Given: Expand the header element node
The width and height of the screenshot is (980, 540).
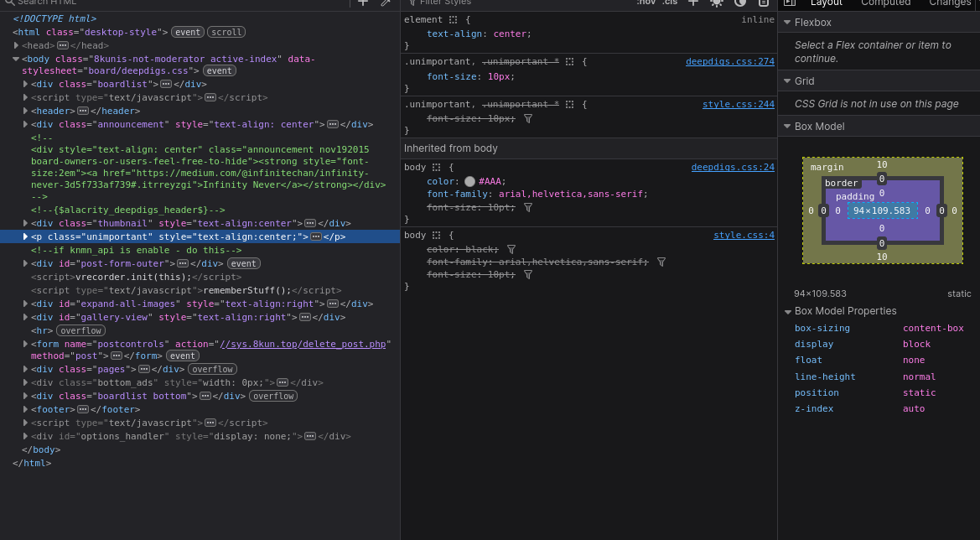Looking at the screenshot, I should [x=26, y=112].
